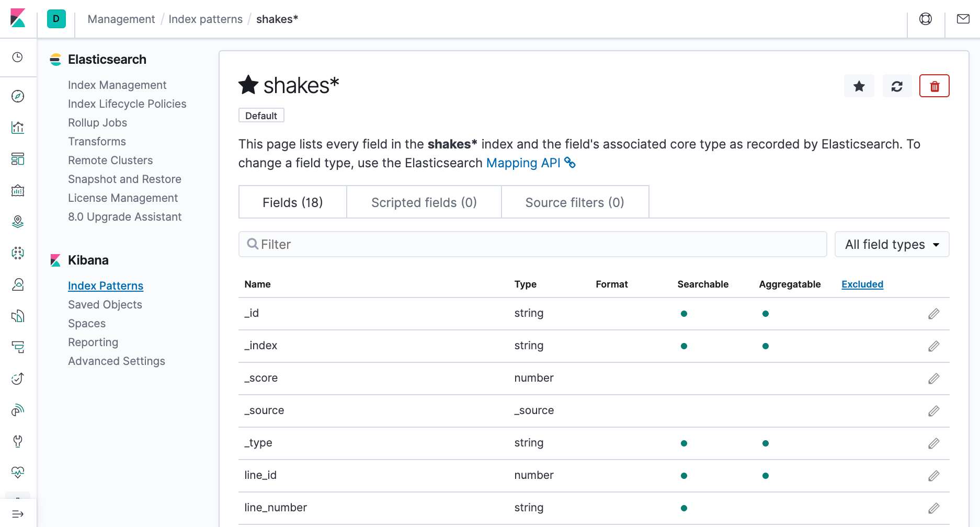Open Remote Clusters
This screenshot has height=527, width=980.
pyautogui.click(x=110, y=161)
